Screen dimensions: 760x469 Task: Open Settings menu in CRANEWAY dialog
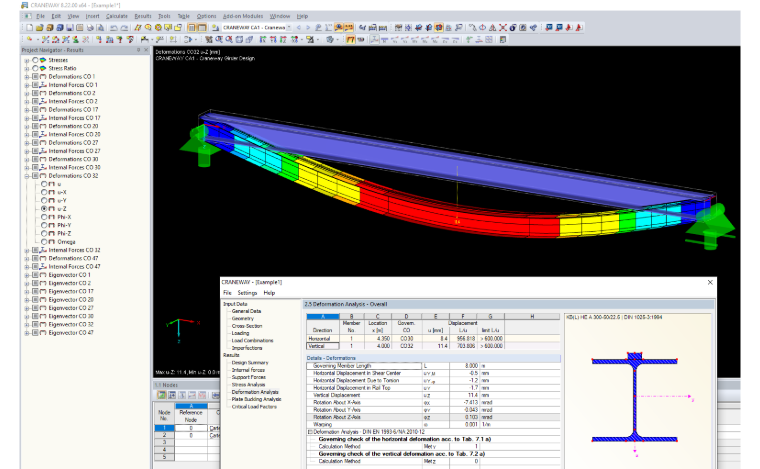pyautogui.click(x=247, y=293)
